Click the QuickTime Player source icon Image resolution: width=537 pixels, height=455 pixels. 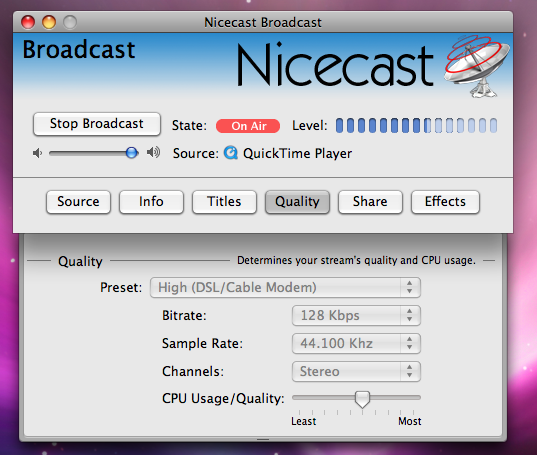pos(231,153)
